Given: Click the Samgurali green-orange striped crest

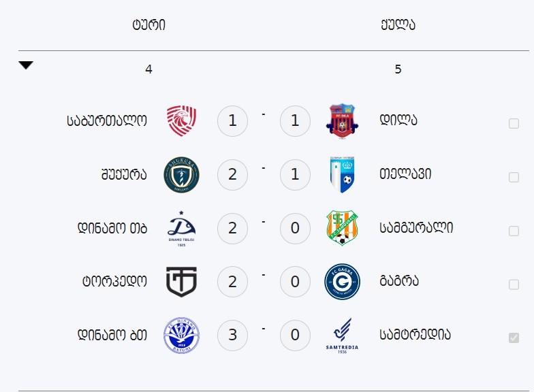Looking at the screenshot, I should (342, 228).
